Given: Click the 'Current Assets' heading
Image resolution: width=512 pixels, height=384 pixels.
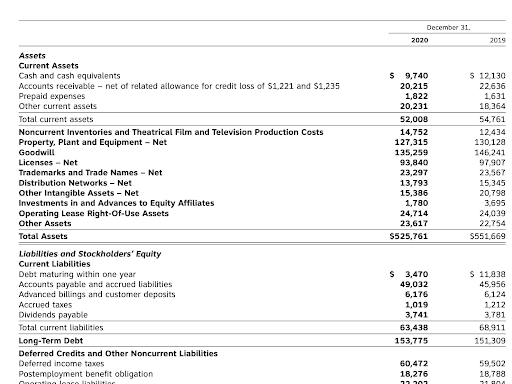Looking at the screenshot, I should [x=49, y=66].
